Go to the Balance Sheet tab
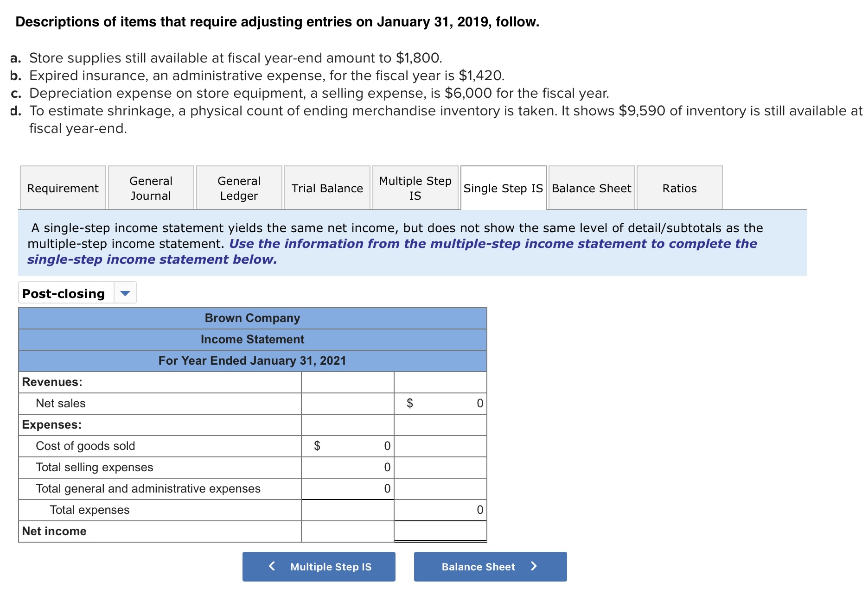 coord(592,188)
